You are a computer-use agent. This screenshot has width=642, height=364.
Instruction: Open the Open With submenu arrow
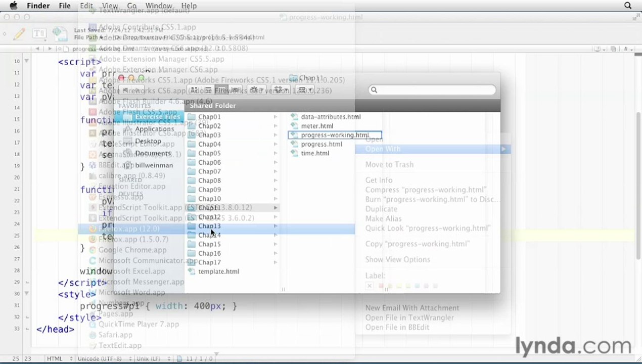click(503, 149)
